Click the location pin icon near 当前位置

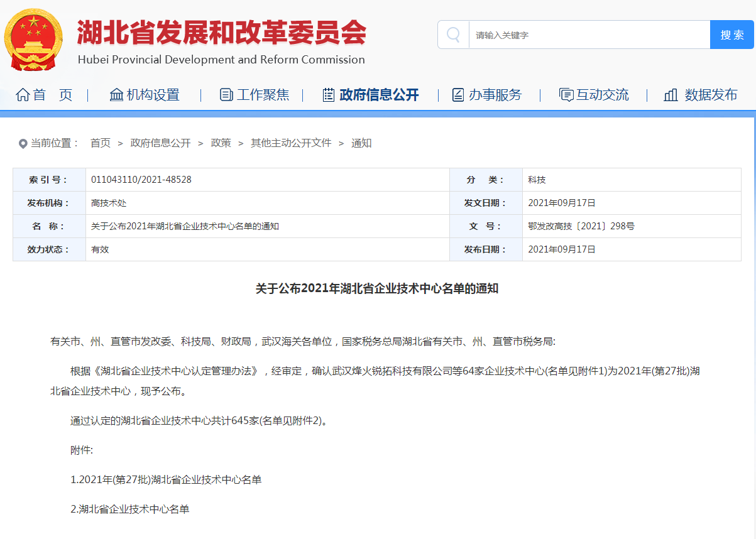tap(23, 144)
